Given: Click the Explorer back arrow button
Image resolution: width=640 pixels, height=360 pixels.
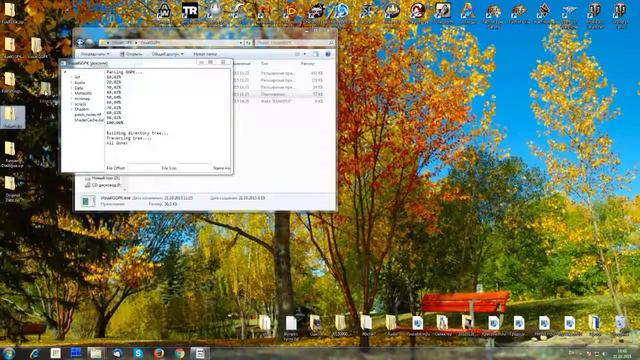Looking at the screenshot, I should 80,42.
